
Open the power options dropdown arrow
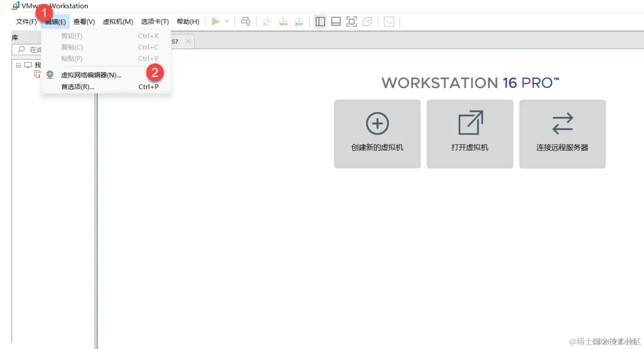point(227,22)
